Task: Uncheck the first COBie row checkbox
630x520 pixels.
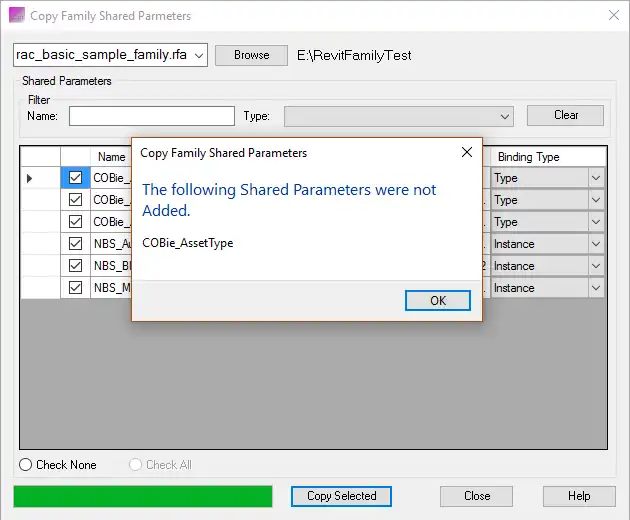Action: (x=75, y=178)
